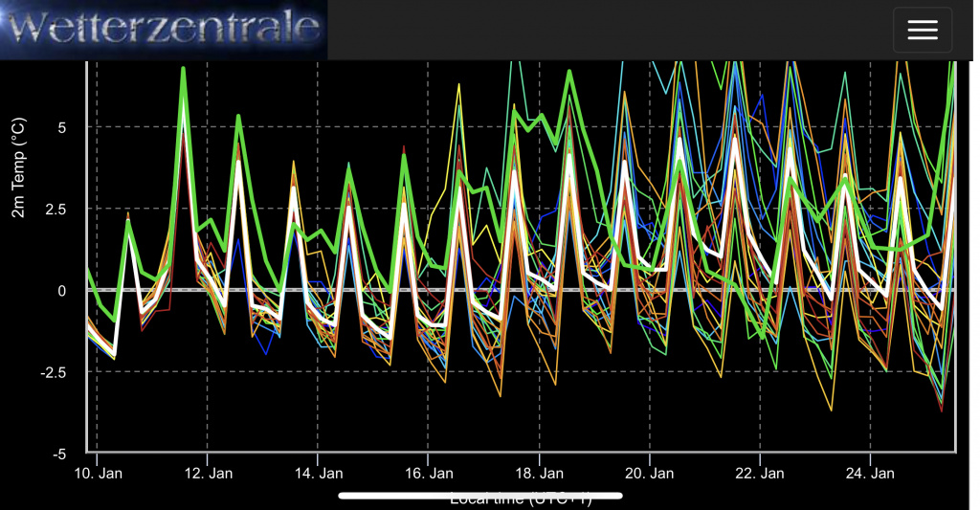Viewport: 980px width, 510px height.
Task: Click the '2m Temp (°C)' axis title
Action: click(18, 168)
